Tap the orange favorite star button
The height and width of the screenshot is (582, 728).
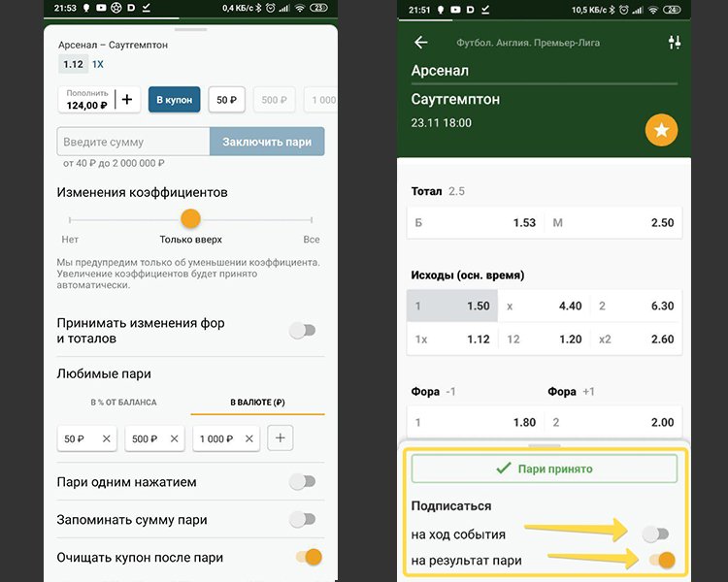click(x=661, y=130)
